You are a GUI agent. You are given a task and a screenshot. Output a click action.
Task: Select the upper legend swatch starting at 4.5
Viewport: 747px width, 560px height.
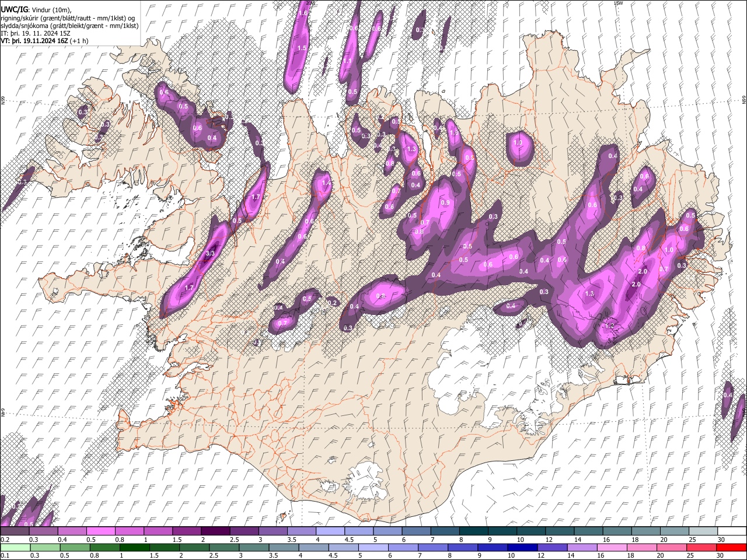358,531
